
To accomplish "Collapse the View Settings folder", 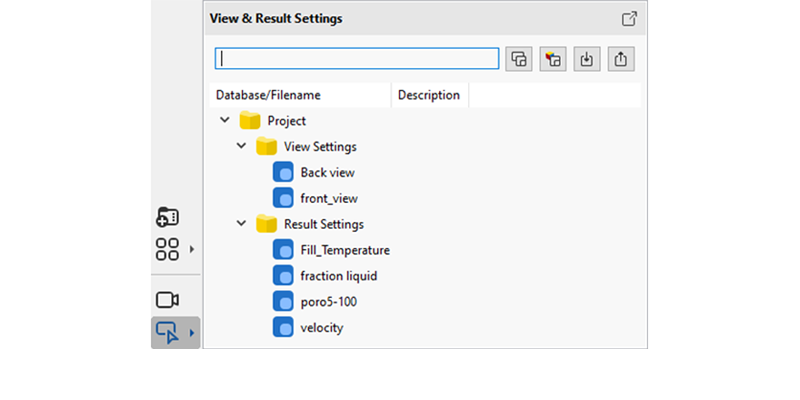I will [x=241, y=146].
